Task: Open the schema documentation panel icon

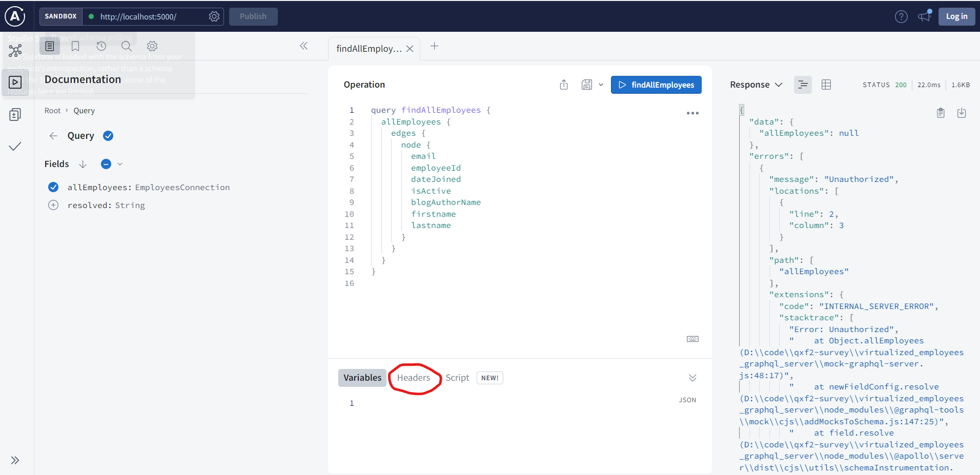Action: point(50,46)
